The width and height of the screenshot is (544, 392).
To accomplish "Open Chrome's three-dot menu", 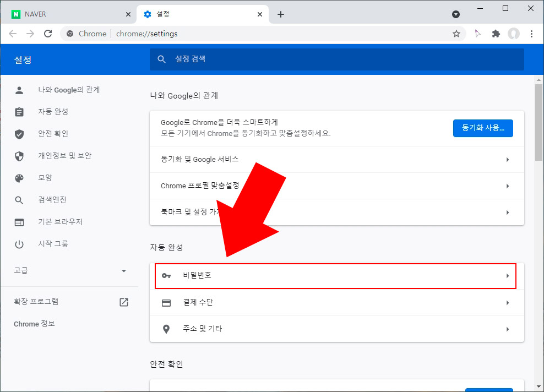I will tap(531, 34).
